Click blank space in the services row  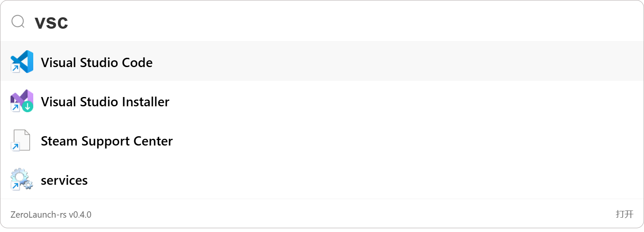click(x=379, y=180)
